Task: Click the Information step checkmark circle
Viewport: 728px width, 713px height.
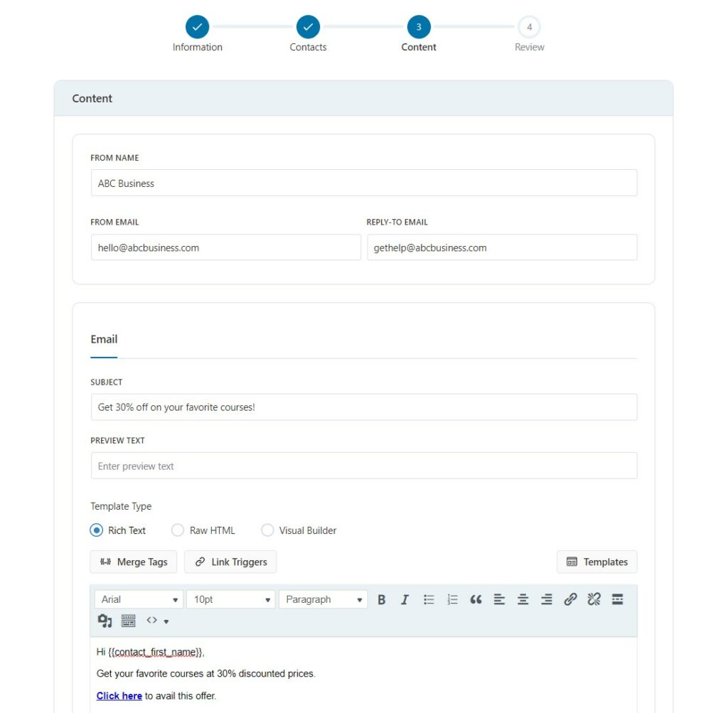Action: 198,27
